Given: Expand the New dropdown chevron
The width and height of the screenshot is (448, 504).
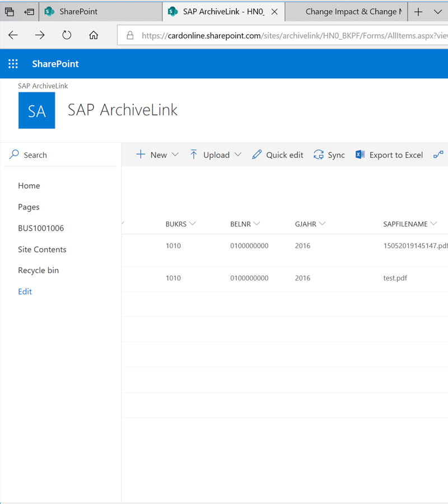Looking at the screenshot, I should (x=175, y=155).
